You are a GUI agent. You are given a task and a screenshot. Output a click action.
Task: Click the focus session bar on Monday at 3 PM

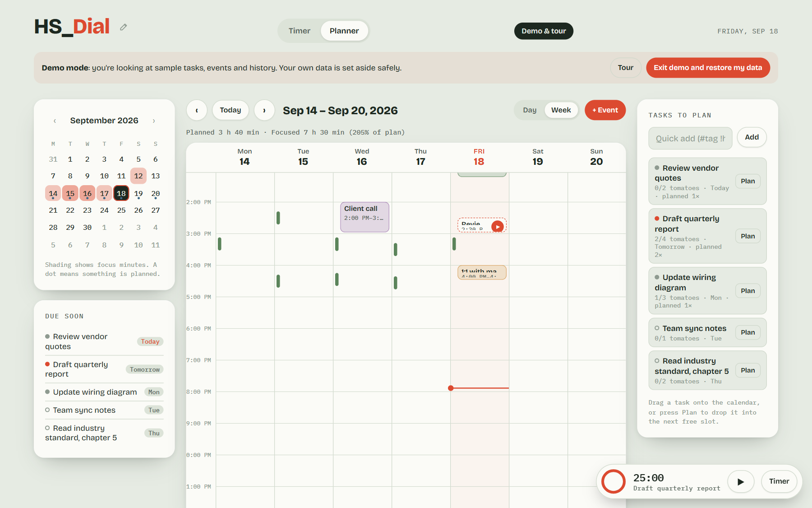click(220, 244)
